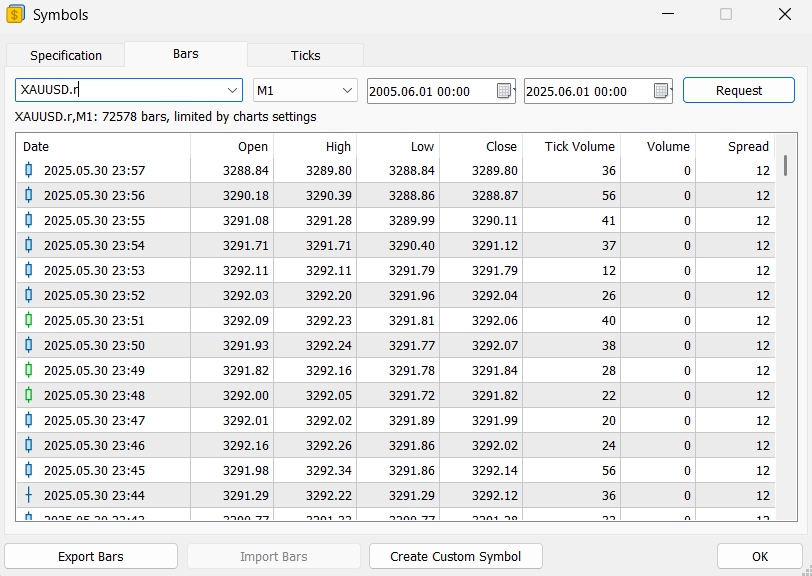Click candle icon for 23:53 bar
This screenshot has width=812, height=576.
click(x=29, y=270)
